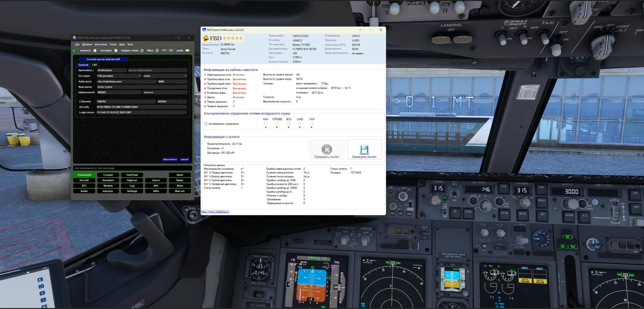Flip the A/T ARM autothrottle switch
Viewport: 644px width, 309px height.
tap(454, 194)
